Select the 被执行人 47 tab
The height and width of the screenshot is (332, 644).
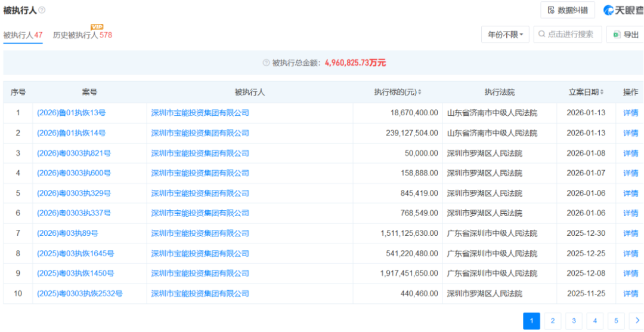(x=23, y=35)
